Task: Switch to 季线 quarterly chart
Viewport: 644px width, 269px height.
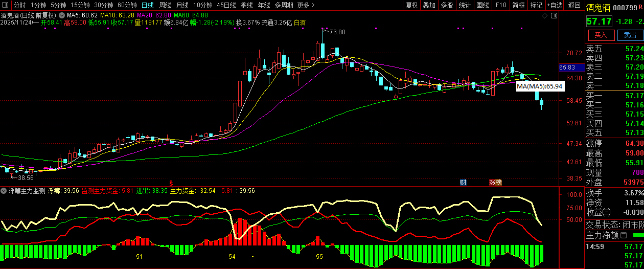Action: [x=247, y=5]
